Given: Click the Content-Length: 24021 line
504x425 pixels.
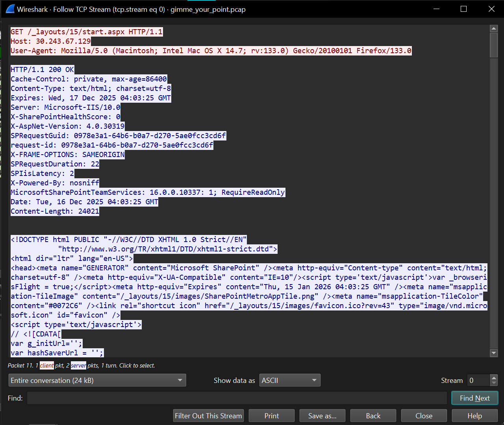Looking at the screenshot, I should [55, 211].
